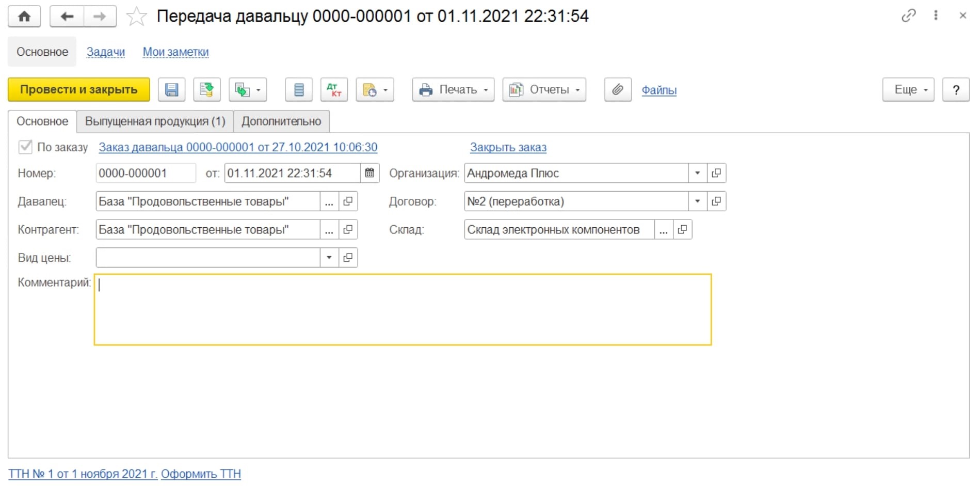
Task: Open create-based-on dropdown button
Action: (248, 90)
